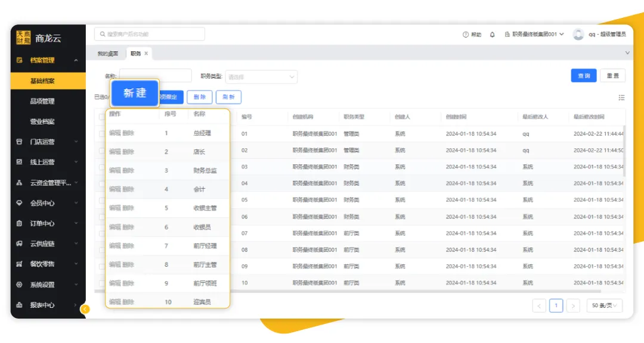Viewport: 644px width, 343px height.
Task: Expand the 会员中心 menu chevron
Action: click(x=76, y=202)
